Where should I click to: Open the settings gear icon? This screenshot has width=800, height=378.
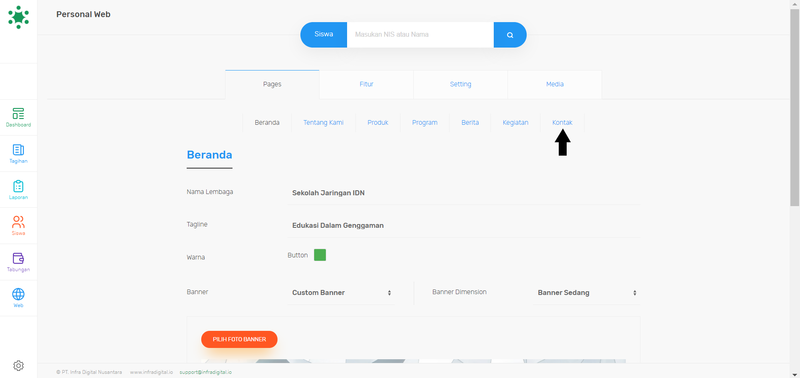click(x=18, y=365)
